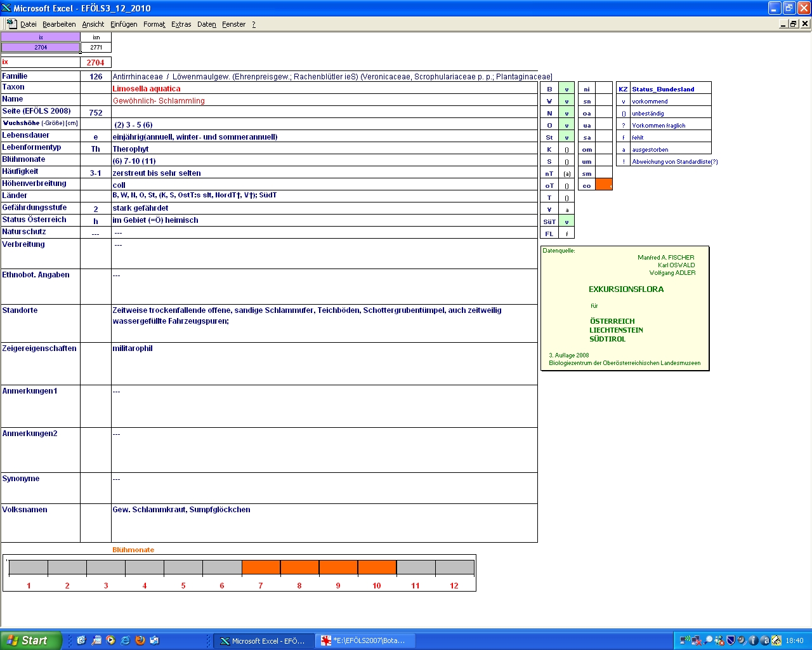The height and width of the screenshot is (650, 812).
Task: Click the second quick launch icon before media player
Action: click(96, 640)
